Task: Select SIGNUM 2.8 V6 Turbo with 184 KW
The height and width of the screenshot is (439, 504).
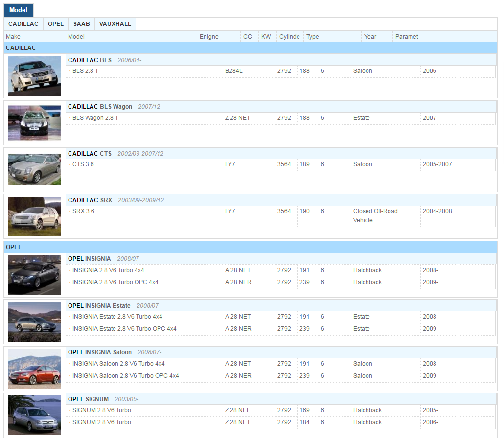Action: point(102,423)
